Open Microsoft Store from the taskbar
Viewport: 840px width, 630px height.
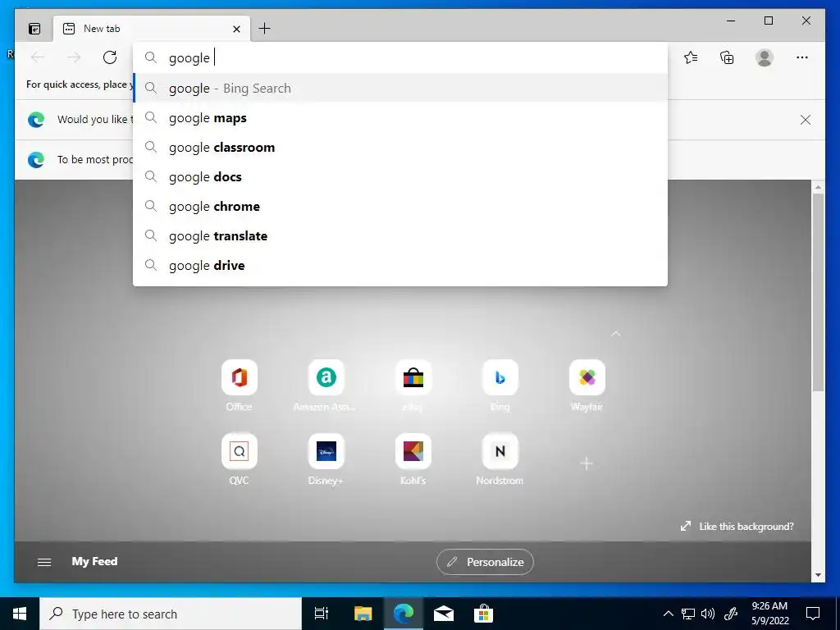483,614
